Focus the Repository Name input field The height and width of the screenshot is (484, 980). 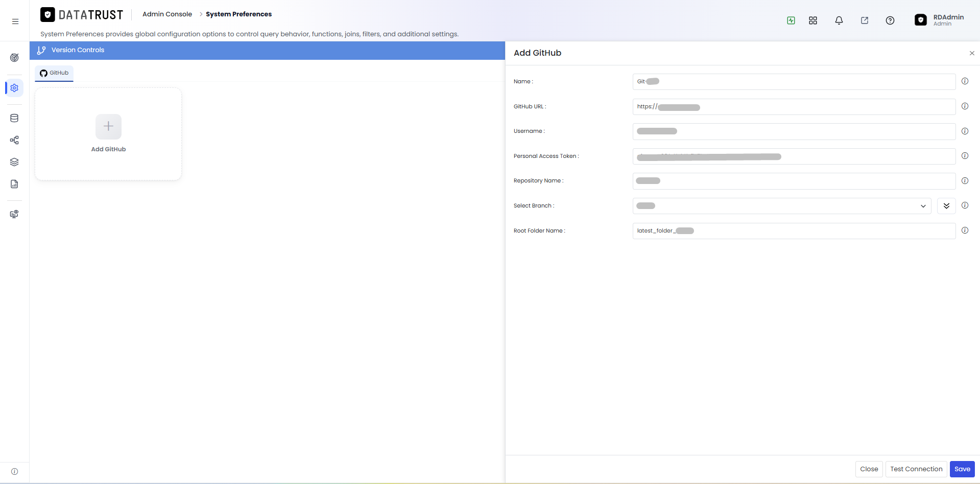point(794,181)
